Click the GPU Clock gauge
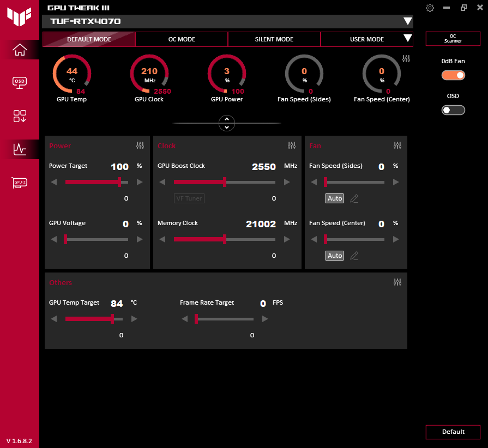 pyautogui.click(x=149, y=74)
